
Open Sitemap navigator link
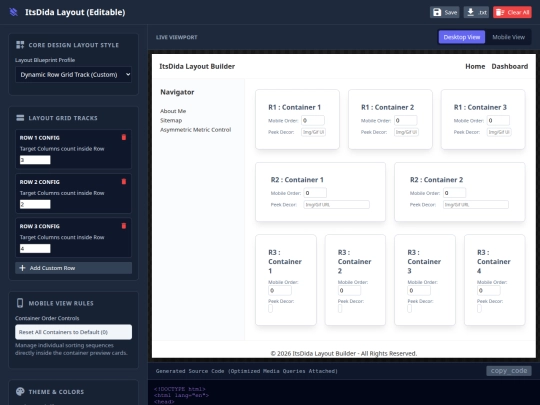[171, 120]
